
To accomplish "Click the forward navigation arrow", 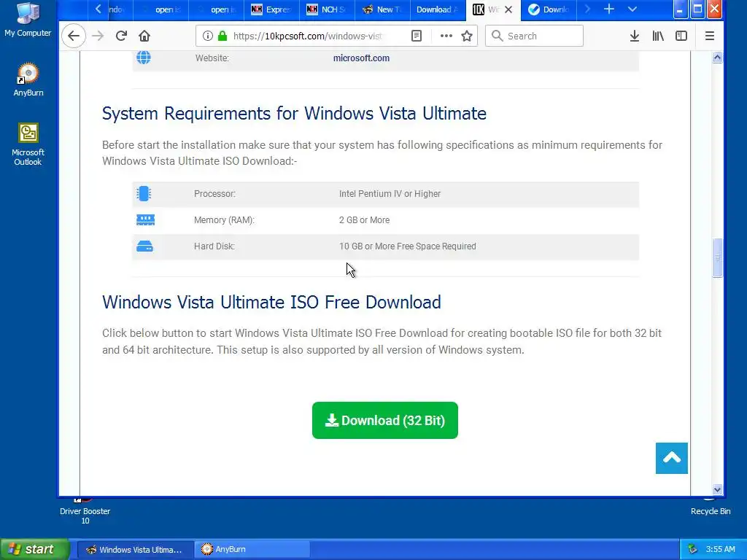I will click(x=98, y=36).
